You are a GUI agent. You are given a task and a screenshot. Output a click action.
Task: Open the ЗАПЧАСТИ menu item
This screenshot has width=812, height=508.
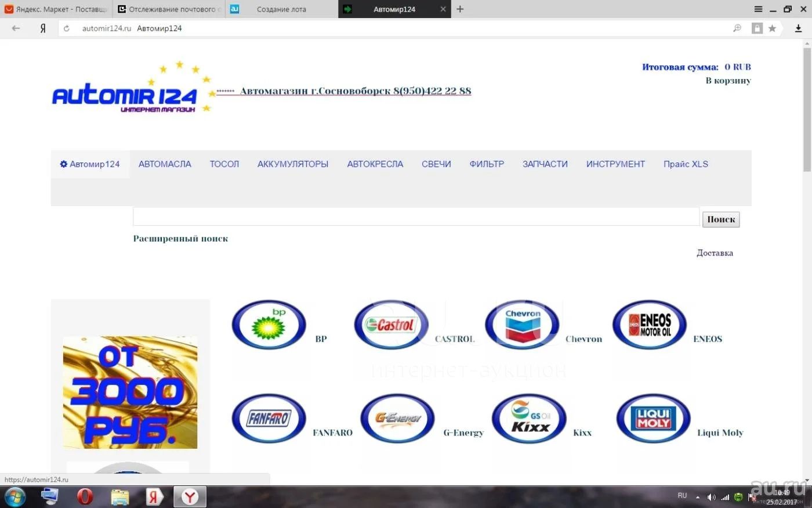point(545,164)
